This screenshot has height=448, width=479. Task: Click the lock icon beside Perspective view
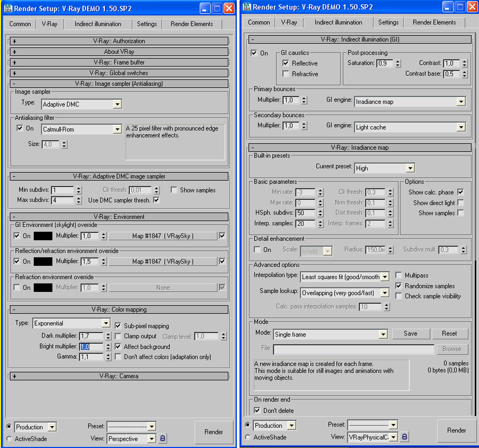163,438
